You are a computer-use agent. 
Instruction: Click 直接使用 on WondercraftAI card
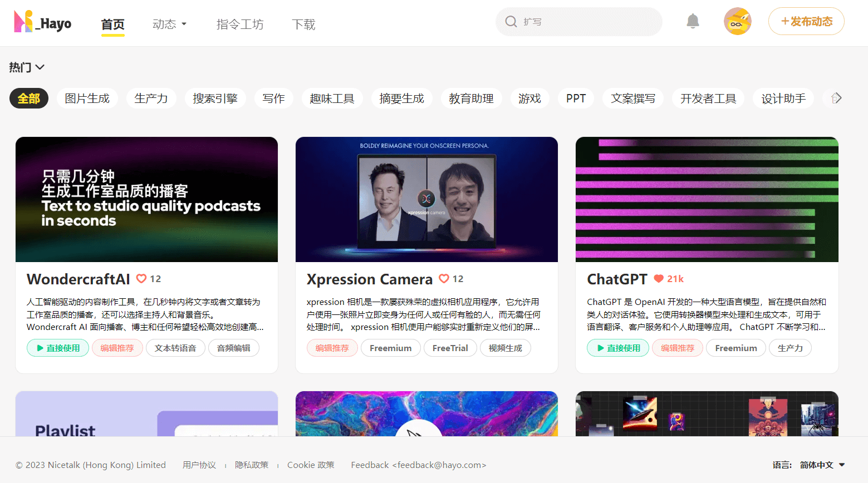coord(58,348)
